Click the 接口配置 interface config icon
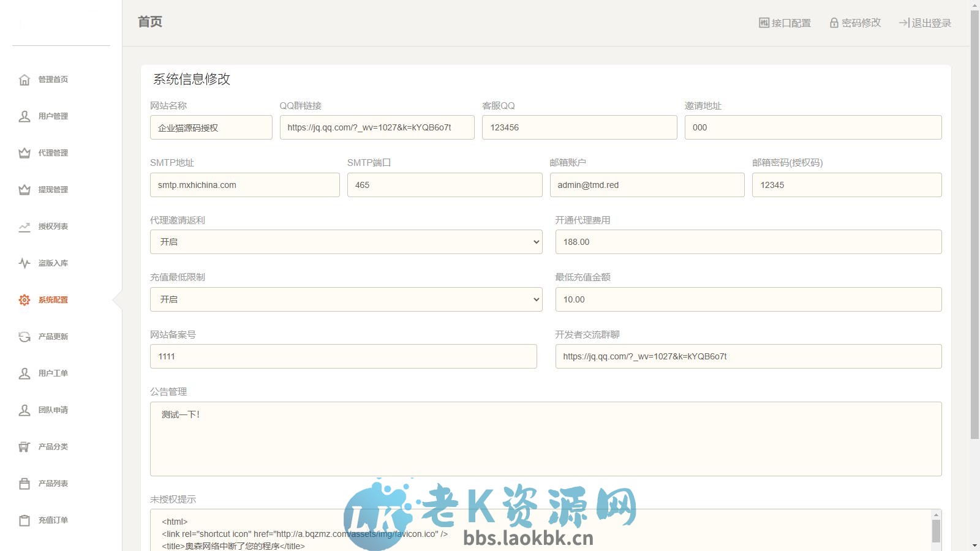This screenshot has height=551, width=980. click(x=764, y=23)
